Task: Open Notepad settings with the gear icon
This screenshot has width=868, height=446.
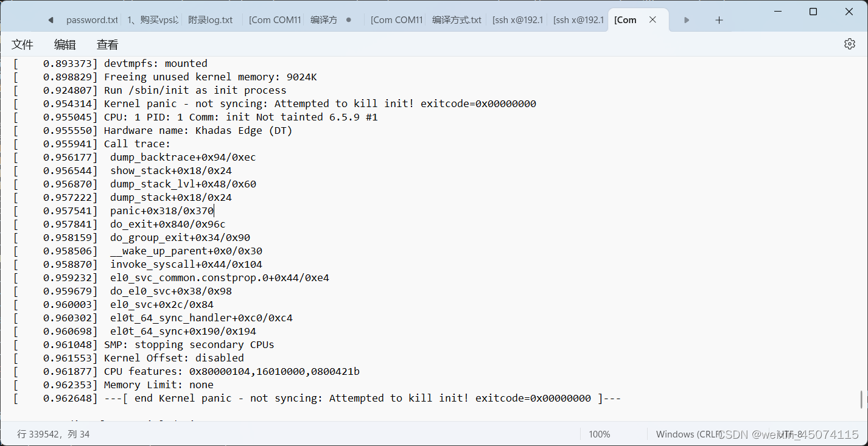Action: [x=849, y=44]
